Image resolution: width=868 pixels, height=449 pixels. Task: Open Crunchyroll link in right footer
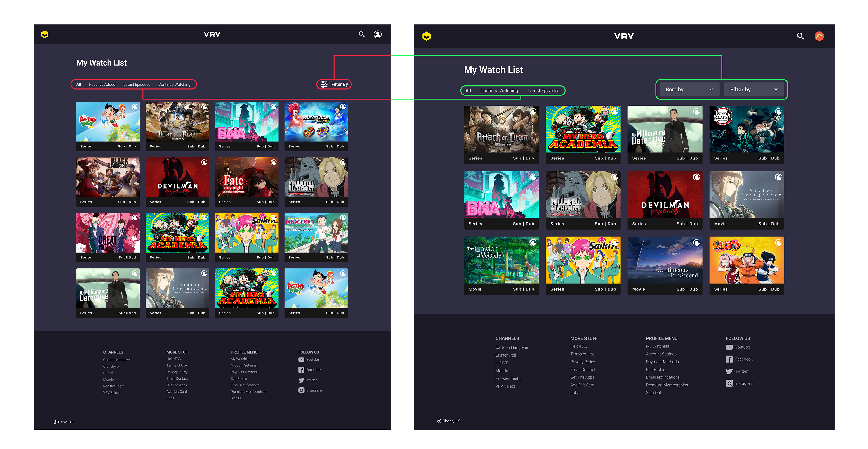[505, 355]
